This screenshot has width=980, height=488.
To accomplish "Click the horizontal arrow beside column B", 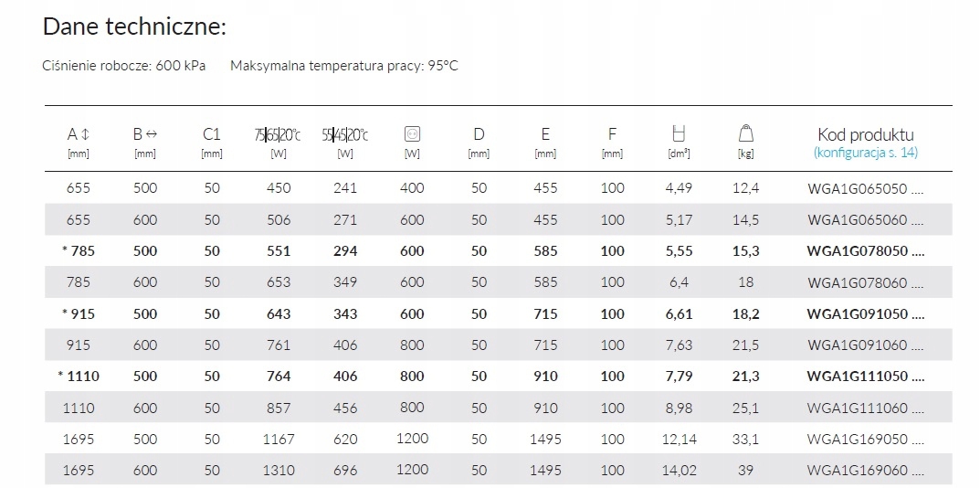I will click(x=151, y=134).
